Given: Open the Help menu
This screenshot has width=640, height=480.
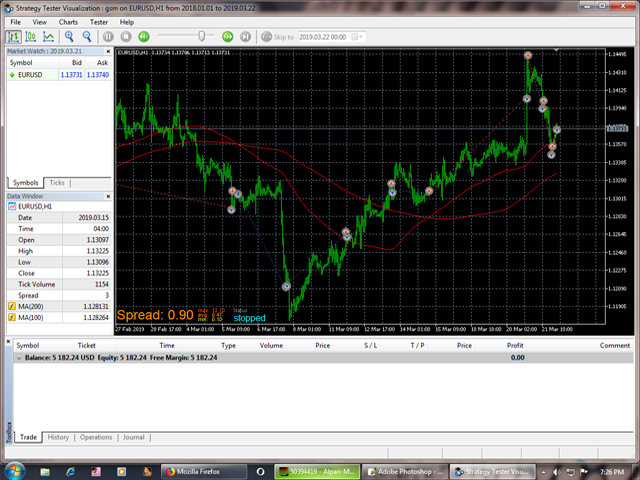Looking at the screenshot, I should (x=127, y=22).
